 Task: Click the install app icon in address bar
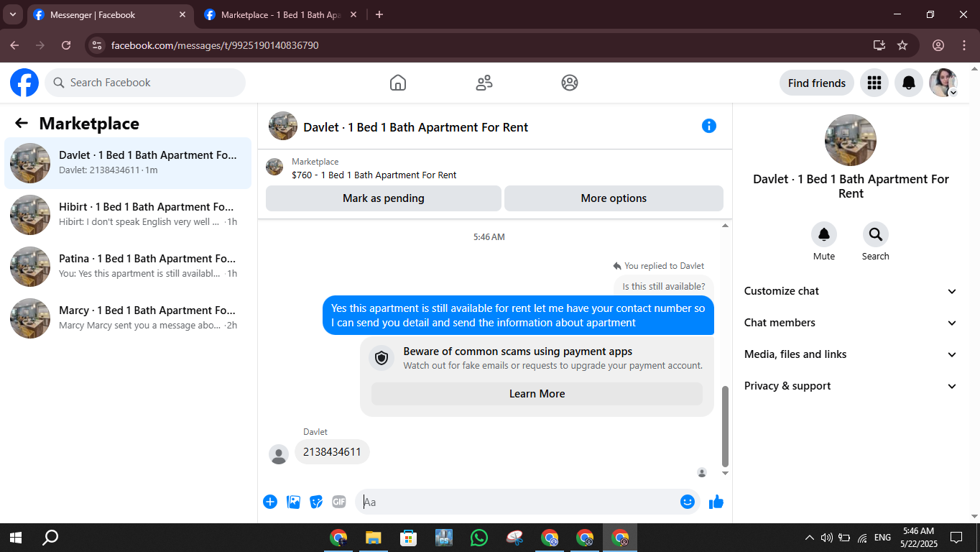879,45
